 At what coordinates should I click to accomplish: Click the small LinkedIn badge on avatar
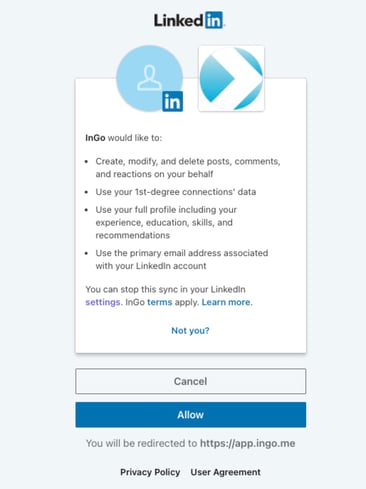click(x=172, y=101)
